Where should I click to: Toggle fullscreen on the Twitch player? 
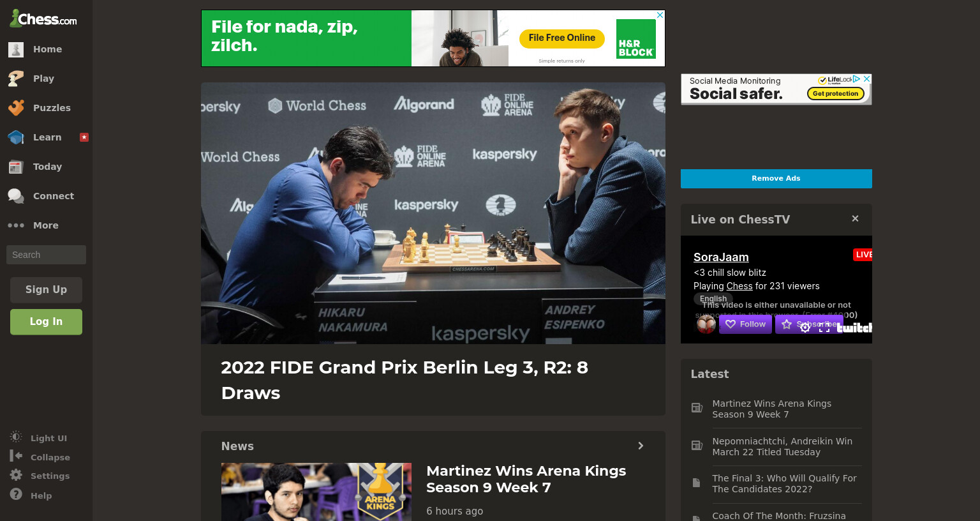coord(824,327)
